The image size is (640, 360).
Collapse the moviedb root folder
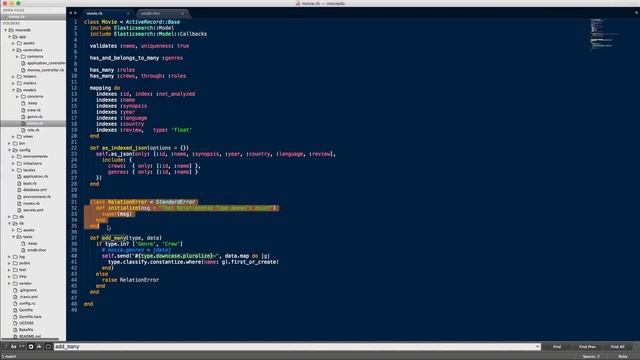(6, 30)
